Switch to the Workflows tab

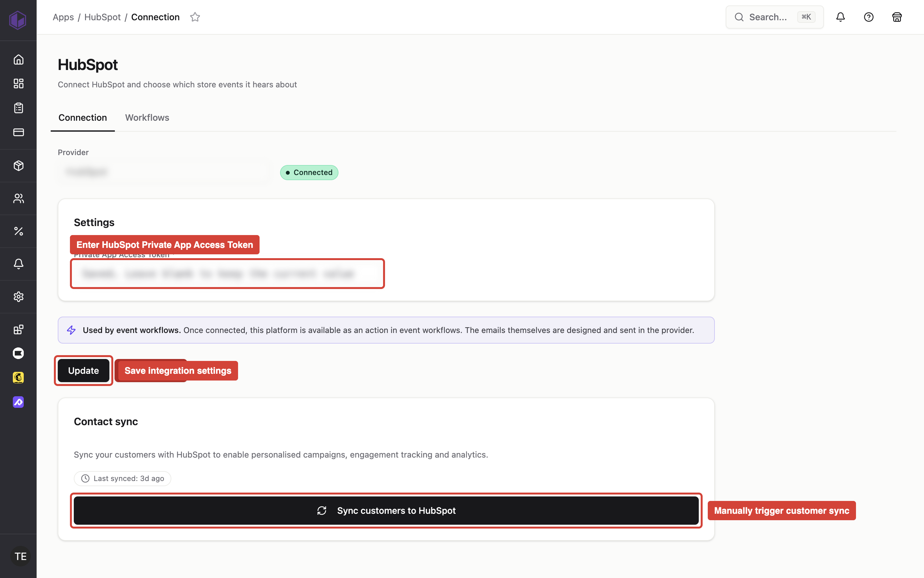[x=147, y=118]
